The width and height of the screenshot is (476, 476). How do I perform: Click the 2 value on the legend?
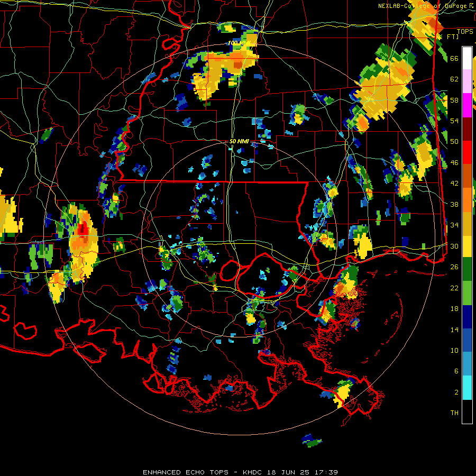pos(456,392)
